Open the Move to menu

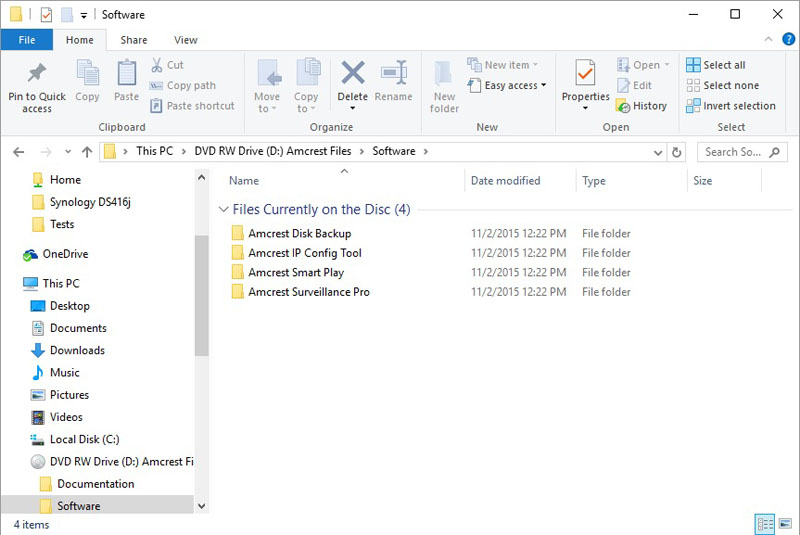pos(267,87)
